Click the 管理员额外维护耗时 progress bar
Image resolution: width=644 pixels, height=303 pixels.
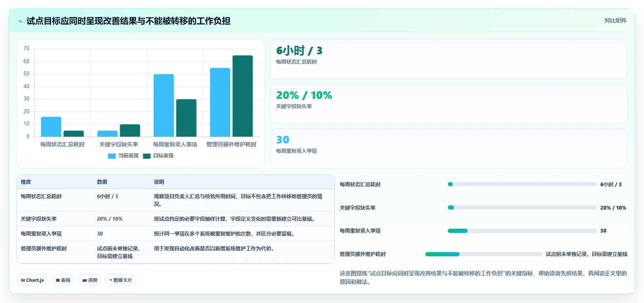484,254
